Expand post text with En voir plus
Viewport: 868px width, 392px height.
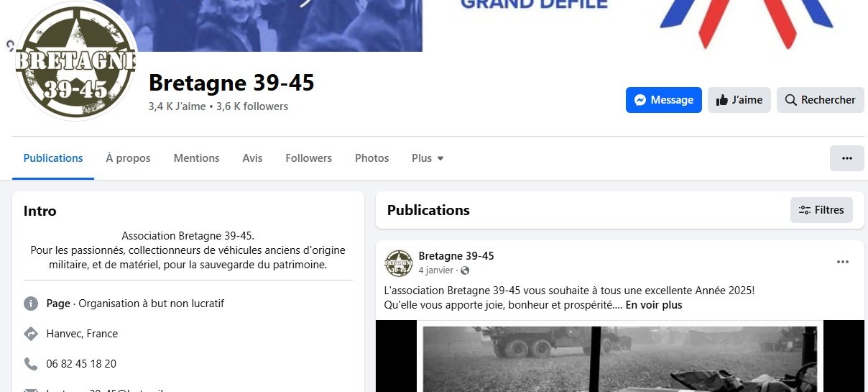pos(654,305)
